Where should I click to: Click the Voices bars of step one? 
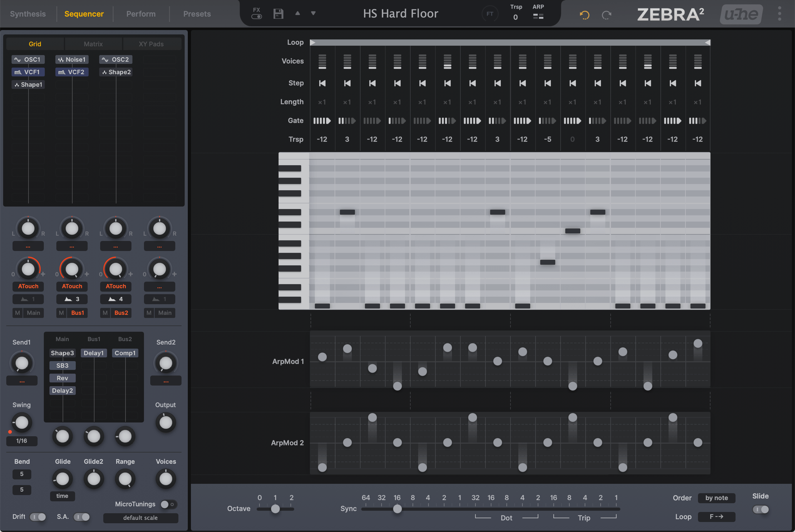(322, 61)
